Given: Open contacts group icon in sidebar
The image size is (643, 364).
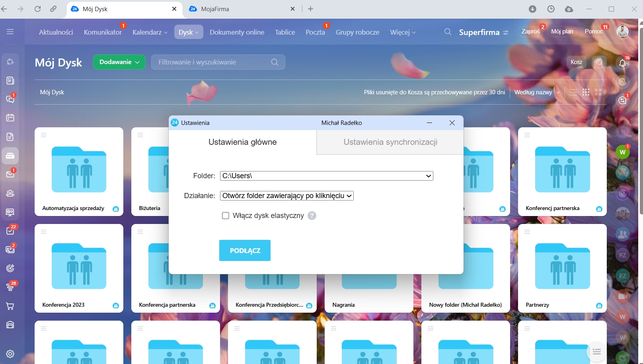Looking at the screenshot, I should (x=10, y=193).
